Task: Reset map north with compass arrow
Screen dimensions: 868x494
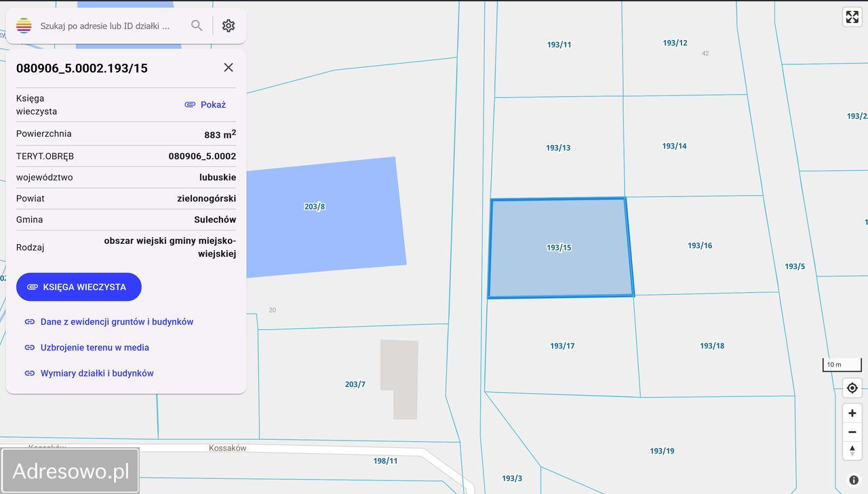Action: [852, 450]
